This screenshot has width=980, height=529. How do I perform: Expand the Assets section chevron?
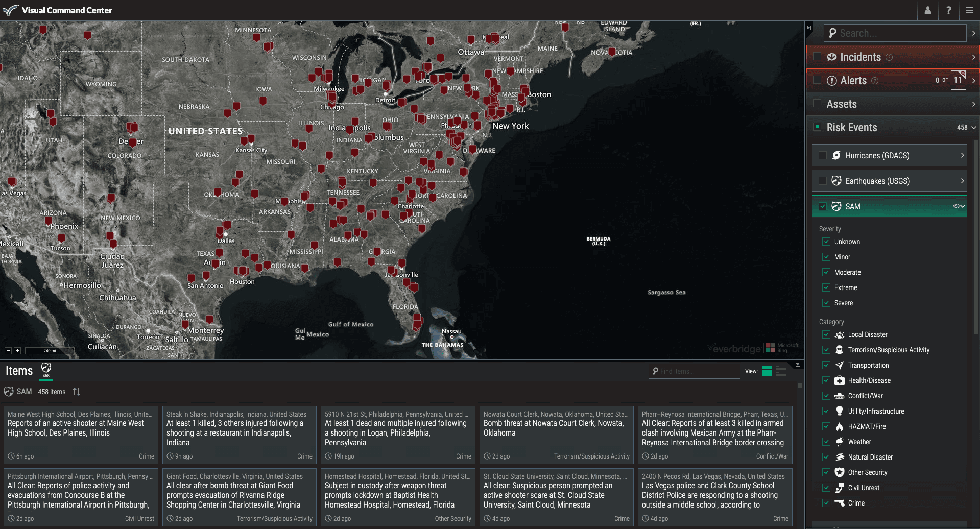pos(973,104)
